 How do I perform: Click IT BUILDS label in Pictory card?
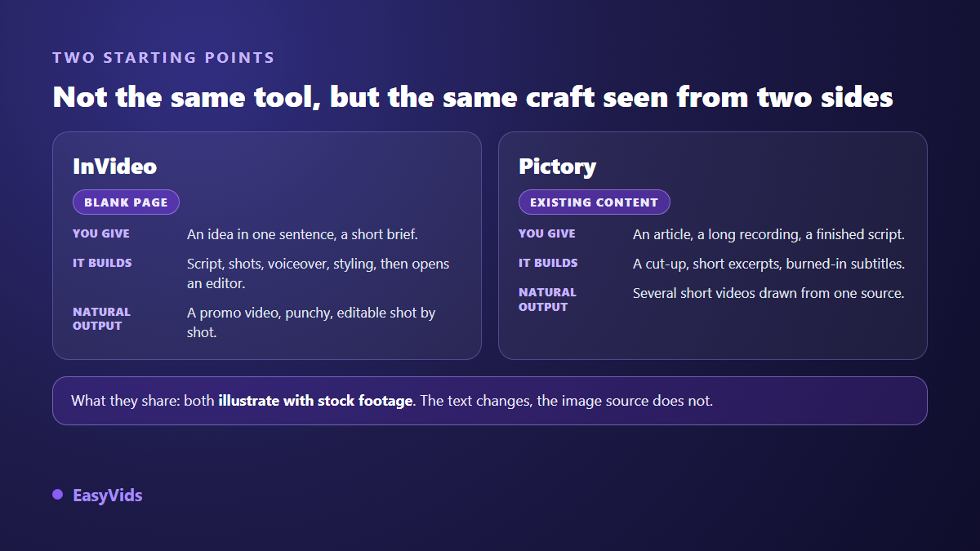[548, 263]
